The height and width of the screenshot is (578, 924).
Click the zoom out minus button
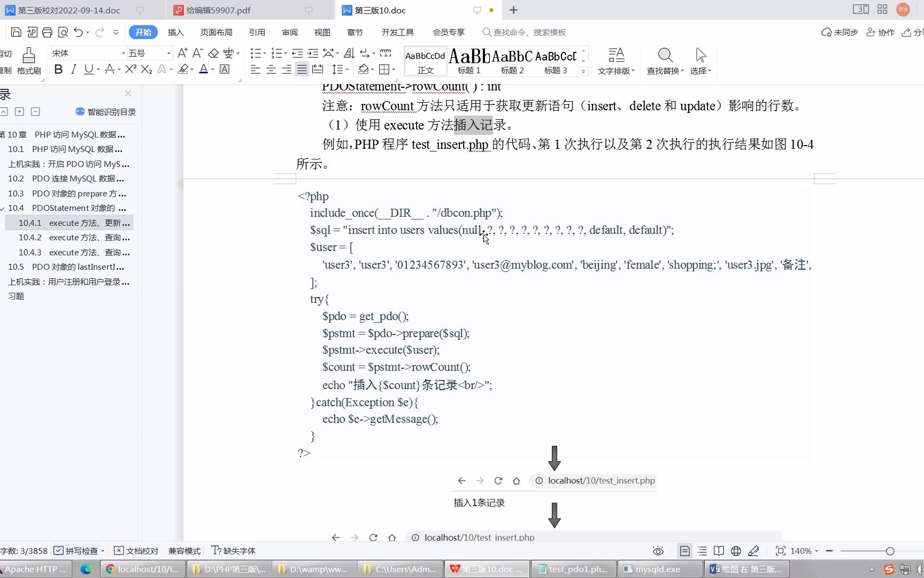829,551
